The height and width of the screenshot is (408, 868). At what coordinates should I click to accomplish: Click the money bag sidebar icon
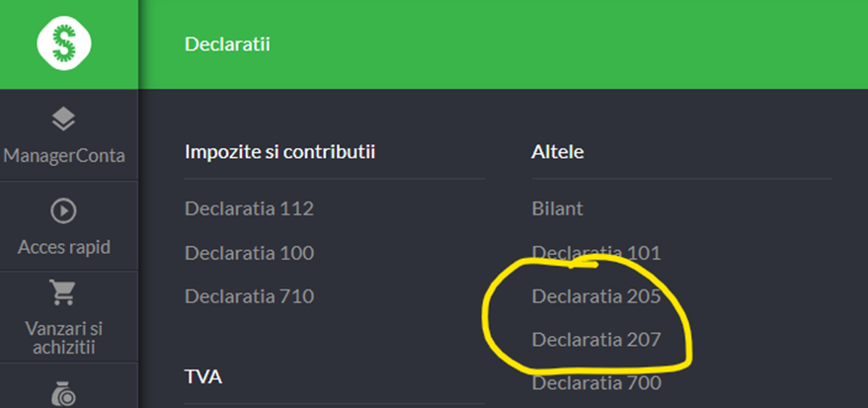(x=63, y=395)
